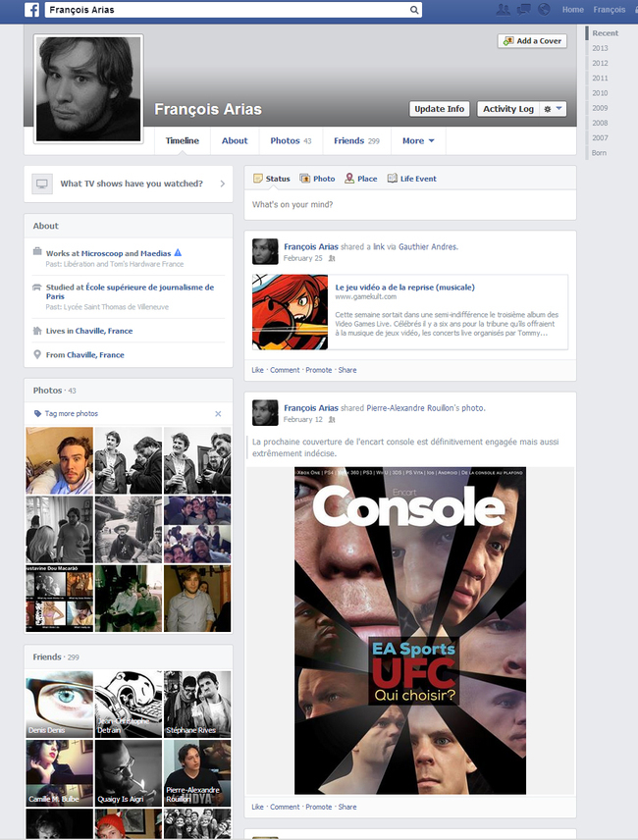Open the gamekult article thumbnail
This screenshot has width=638, height=840.
coord(290,312)
